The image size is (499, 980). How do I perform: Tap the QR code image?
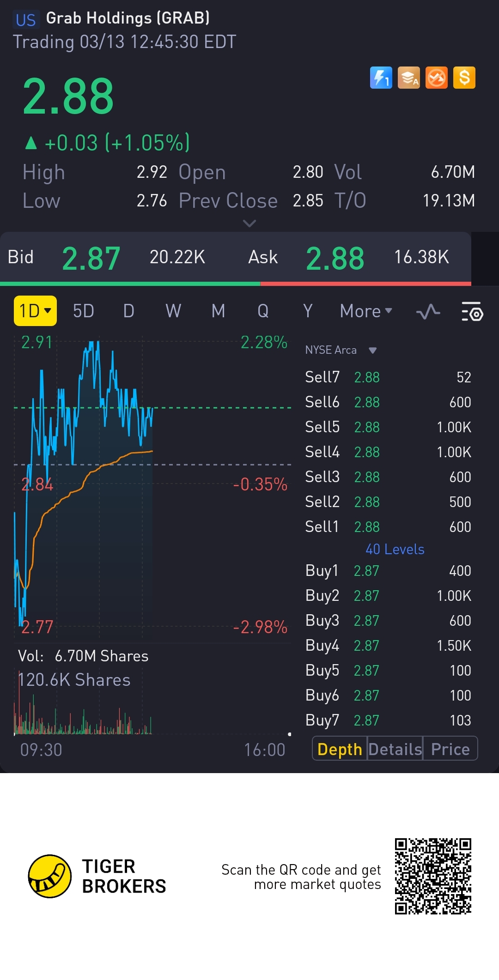(433, 876)
